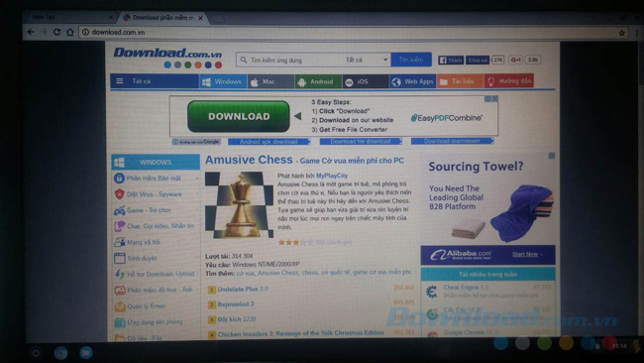Viewport: 644px width, 363px height.
Task: Click the WINDOWS sidebar header
Action: tap(156, 162)
